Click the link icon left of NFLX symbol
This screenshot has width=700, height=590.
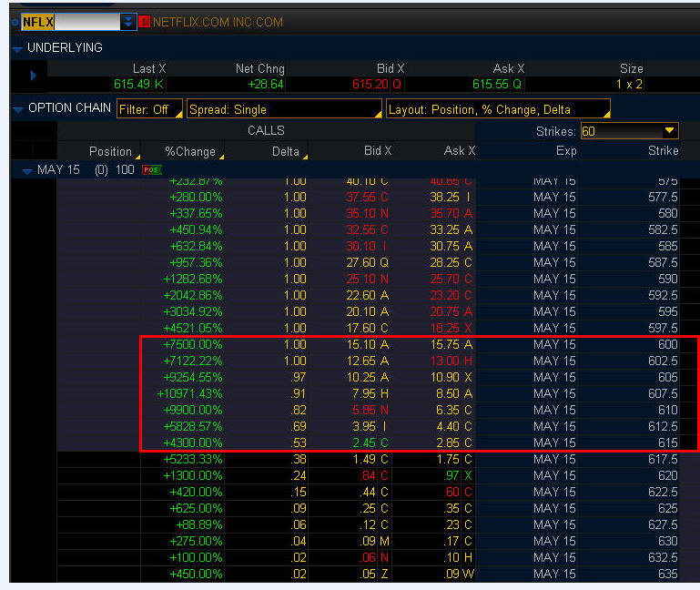[x=14, y=22]
